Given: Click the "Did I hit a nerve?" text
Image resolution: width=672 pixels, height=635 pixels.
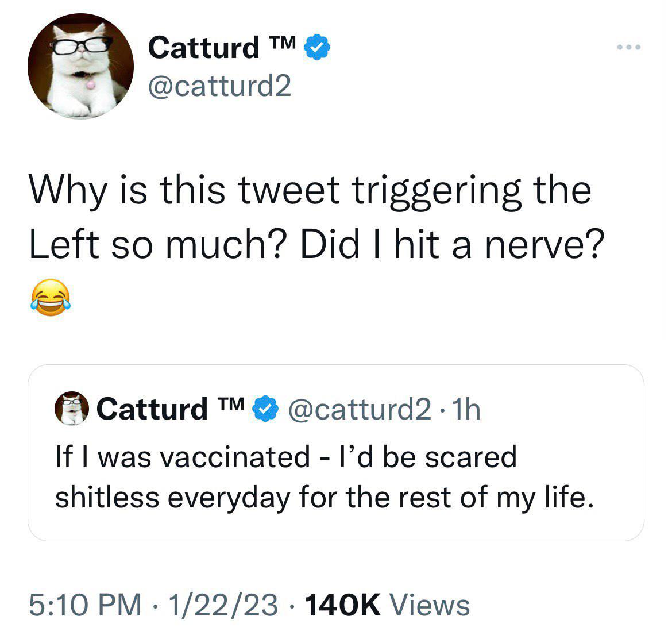Looking at the screenshot, I should click(x=452, y=244).
